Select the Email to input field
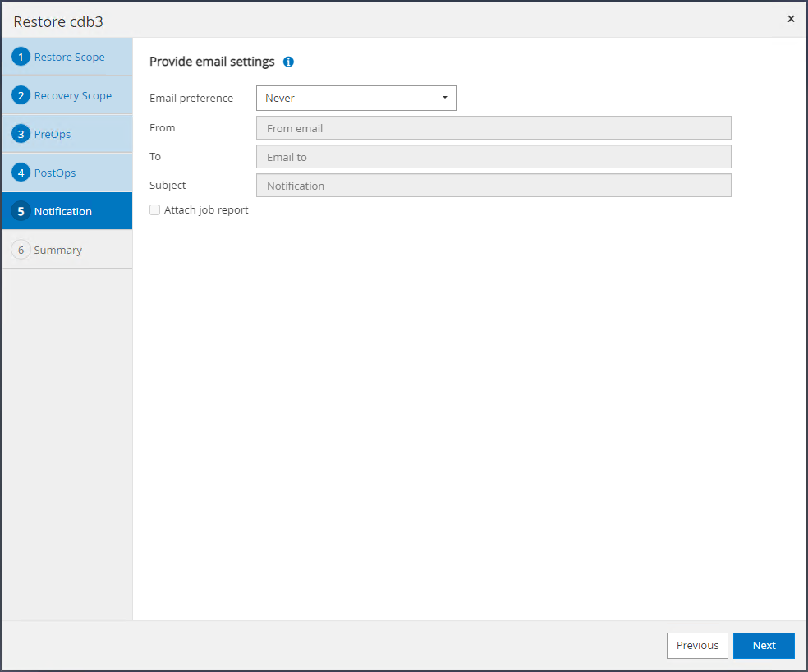This screenshot has width=808, height=672. click(x=493, y=157)
